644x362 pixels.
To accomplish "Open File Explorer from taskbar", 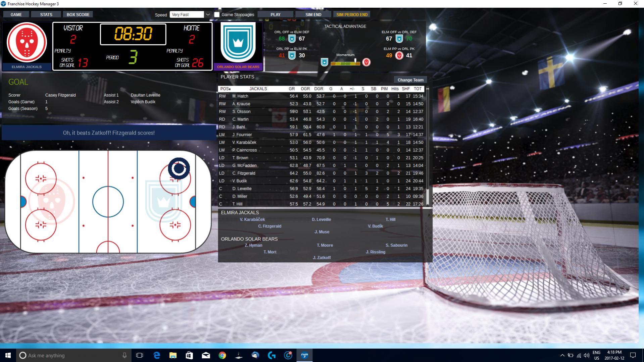I will tap(173, 355).
